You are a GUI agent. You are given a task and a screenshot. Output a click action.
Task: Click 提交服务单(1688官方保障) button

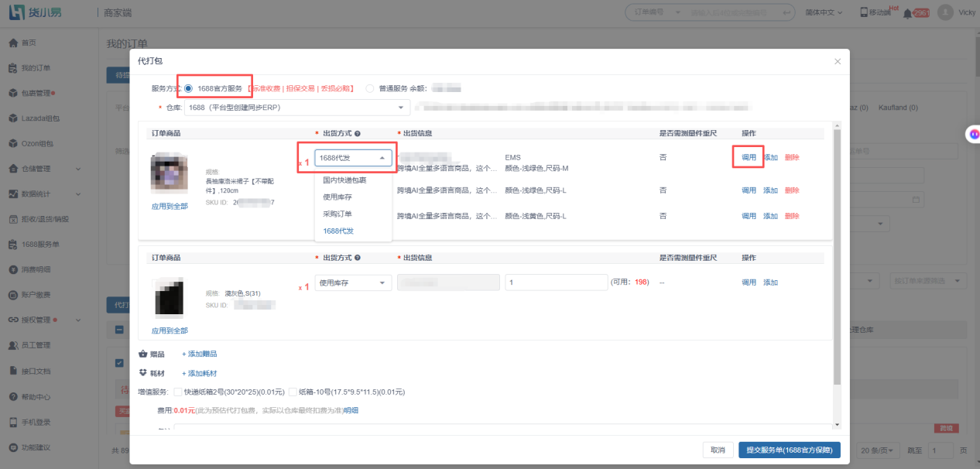(790, 450)
